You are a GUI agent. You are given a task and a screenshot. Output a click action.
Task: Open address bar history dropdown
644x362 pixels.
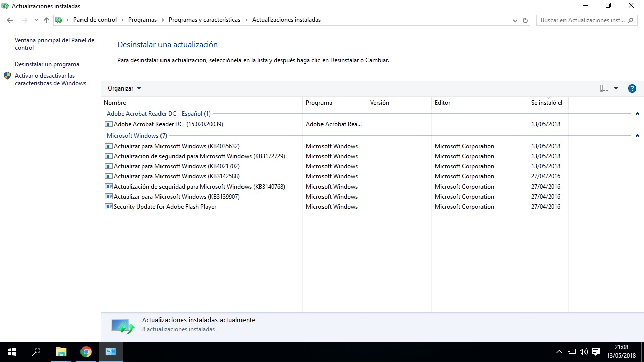[515, 20]
